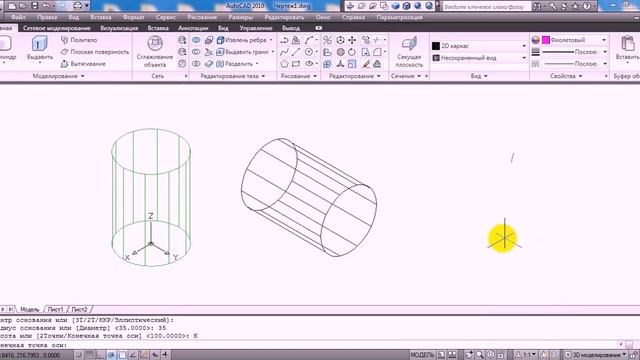
Task: Select the Плоская поверхность tool
Action: pos(95,52)
